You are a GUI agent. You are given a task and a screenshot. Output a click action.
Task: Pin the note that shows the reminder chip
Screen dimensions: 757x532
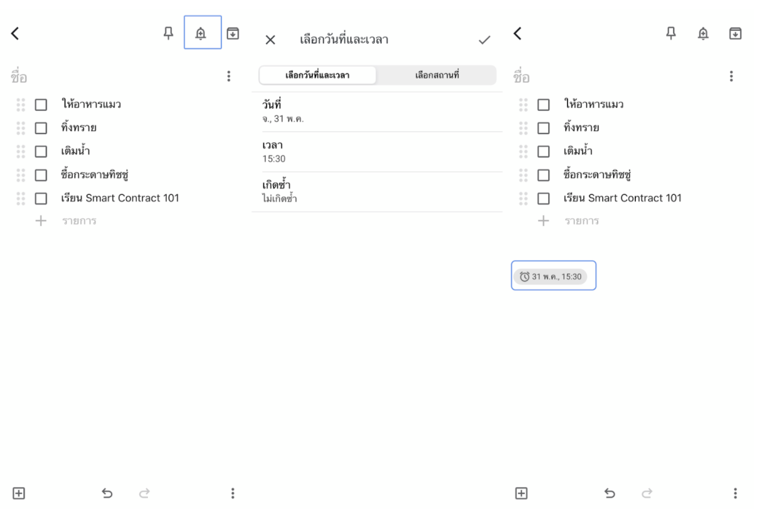pos(671,34)
